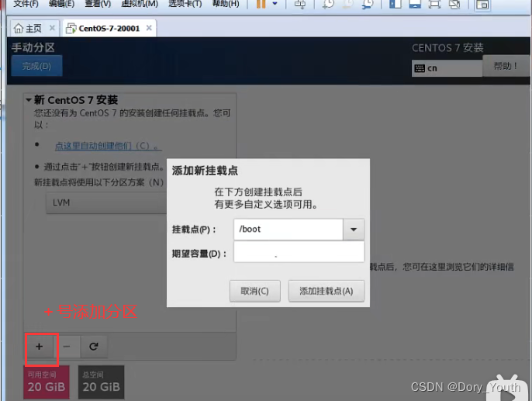Click the 完成(D) button
Viewport: 532px width, 401px height.
pos(36,66)
